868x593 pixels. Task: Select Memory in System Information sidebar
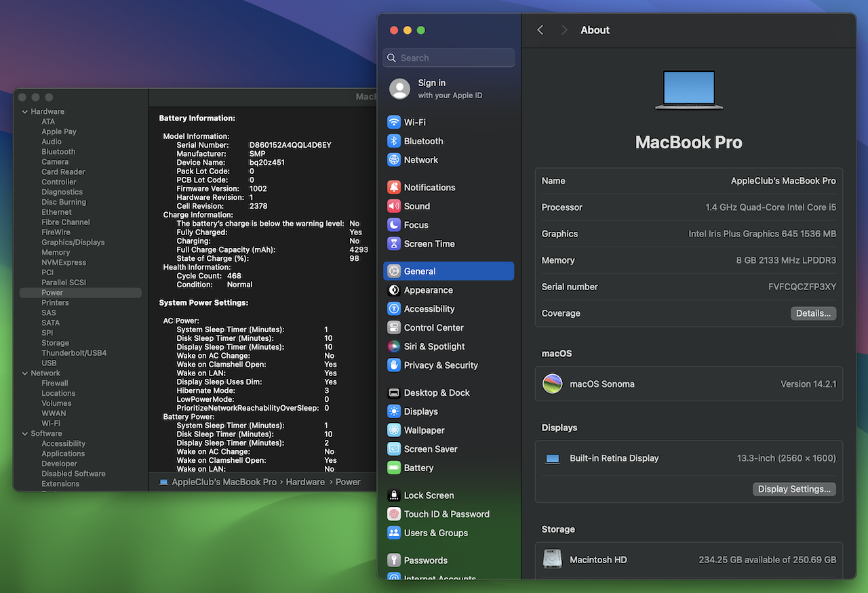click(56, 252)
